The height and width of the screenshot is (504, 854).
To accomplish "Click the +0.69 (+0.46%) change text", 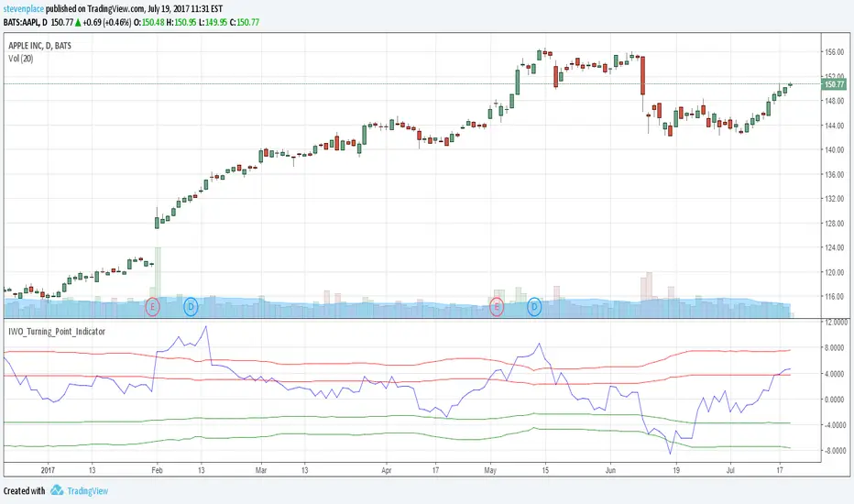I will (107, 22).
